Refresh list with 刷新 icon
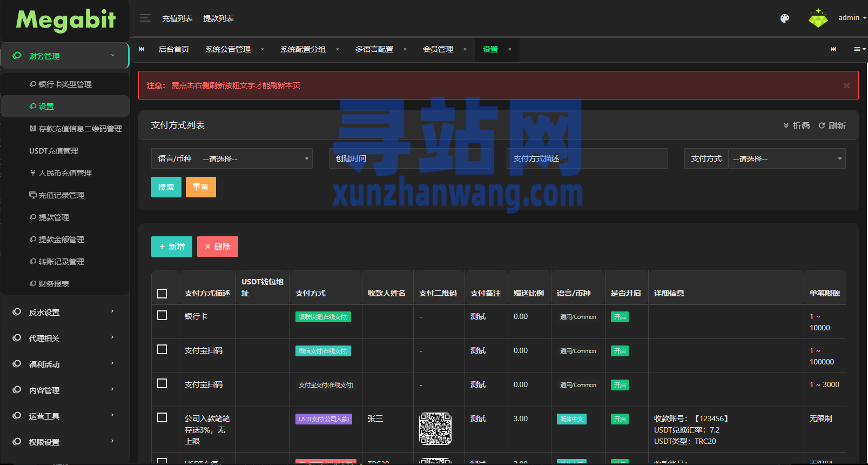868x465 pixels. pos(832,125)
